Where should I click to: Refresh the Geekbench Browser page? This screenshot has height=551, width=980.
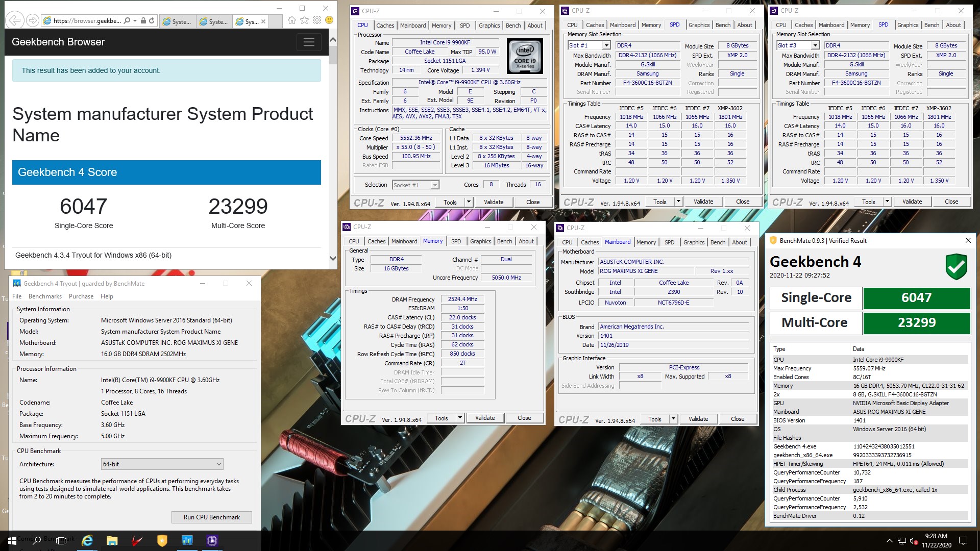click(x=152, y=21)
